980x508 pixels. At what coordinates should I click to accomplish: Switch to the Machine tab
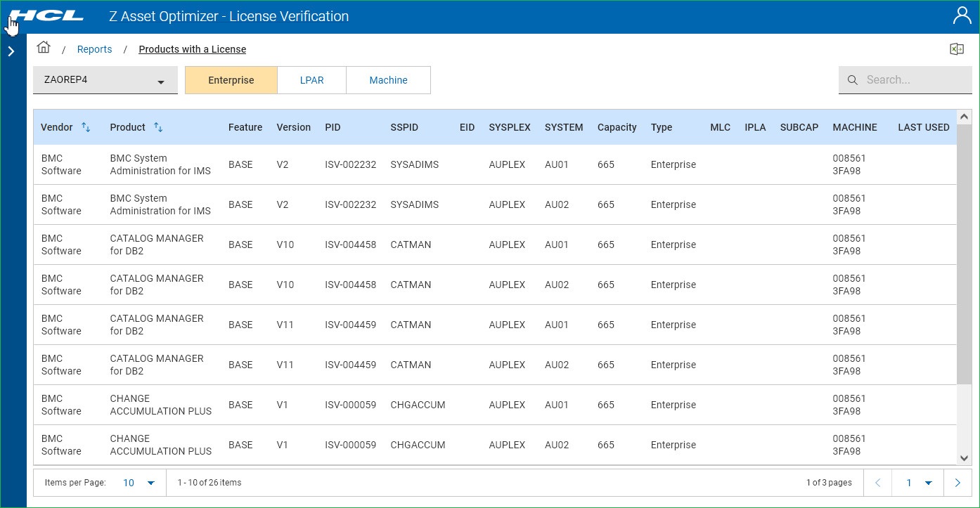(388, 80)
